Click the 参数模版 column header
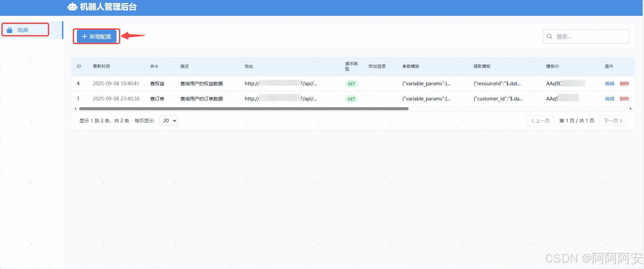Image resolution: width=644 pixels, height=269 pixels. point(411,66)
